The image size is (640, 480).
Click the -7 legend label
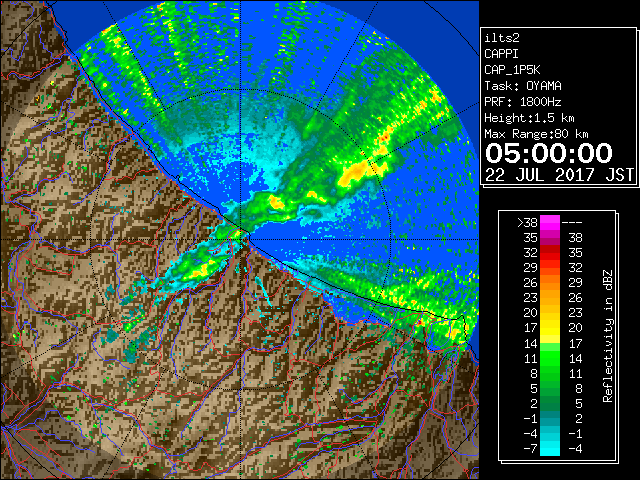coord(530,449)
